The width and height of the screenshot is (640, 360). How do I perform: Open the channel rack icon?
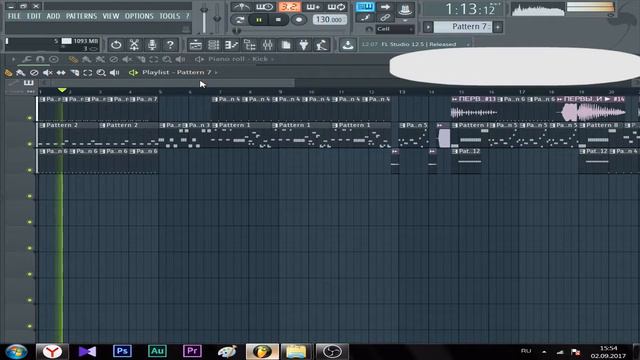[x=213, y=45]
